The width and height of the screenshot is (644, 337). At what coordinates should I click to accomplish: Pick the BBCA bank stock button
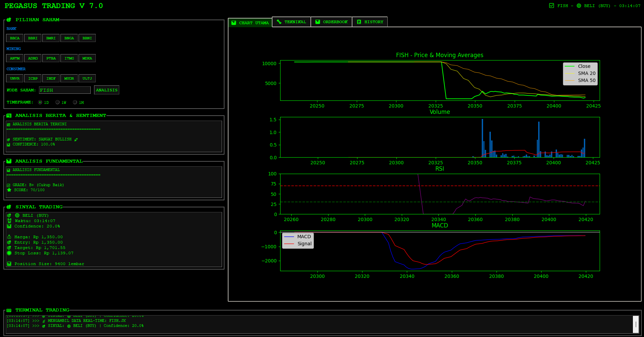(15, 38)
